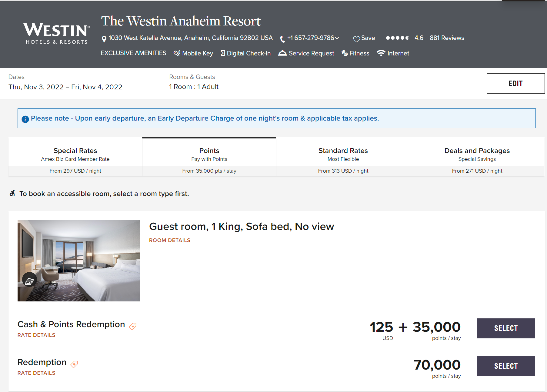Click the Digital Check-In icon
Screen dimensions: 547x392
pyautogui.click(x=223, y=53)
